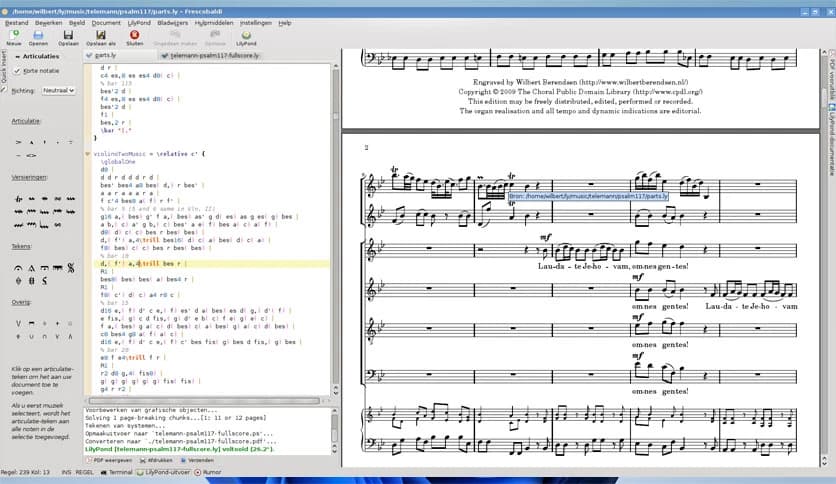Run the LilyPond engraver toolbar icon
This screenshot has height=484, width=836.
tap(245, 35)
